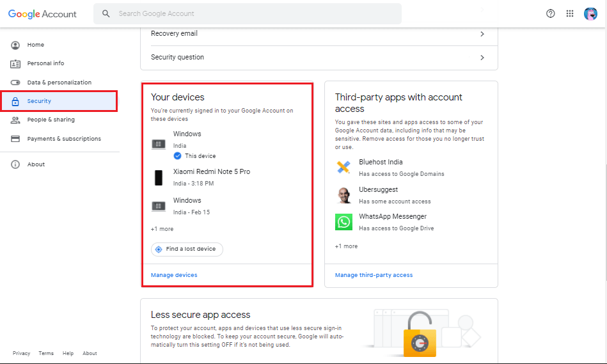The height and width of the screenshot is (364, 607).
Task: Focus the Search Google Account field
Action: coord(248,13)
